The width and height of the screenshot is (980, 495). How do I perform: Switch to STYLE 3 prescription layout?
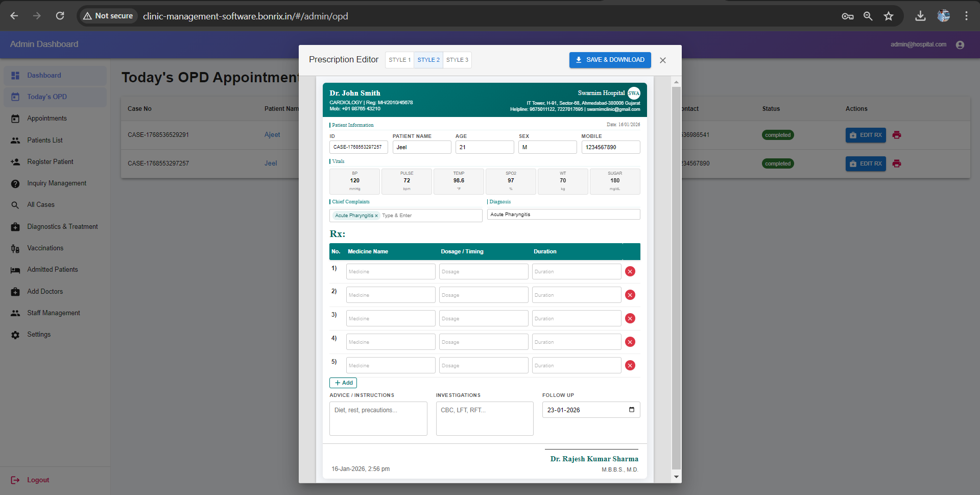pyautogui.click(x=457, y=60)
